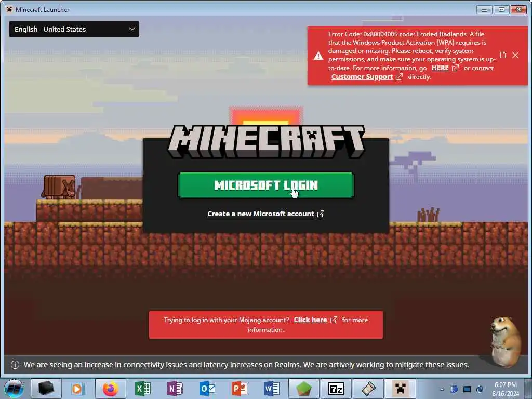Follow the HERE link in error banner
Viewport: 532px width, 399px height.
440,68
